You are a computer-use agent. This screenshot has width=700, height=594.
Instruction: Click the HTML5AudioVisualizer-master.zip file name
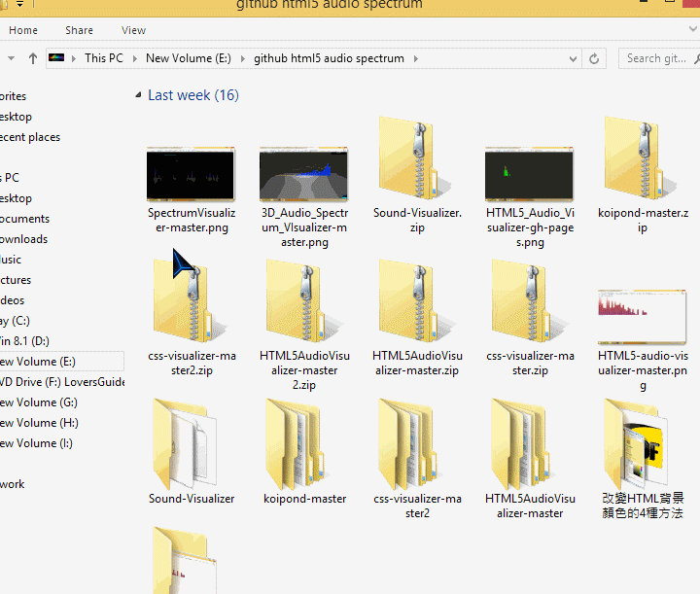point(417,363)
